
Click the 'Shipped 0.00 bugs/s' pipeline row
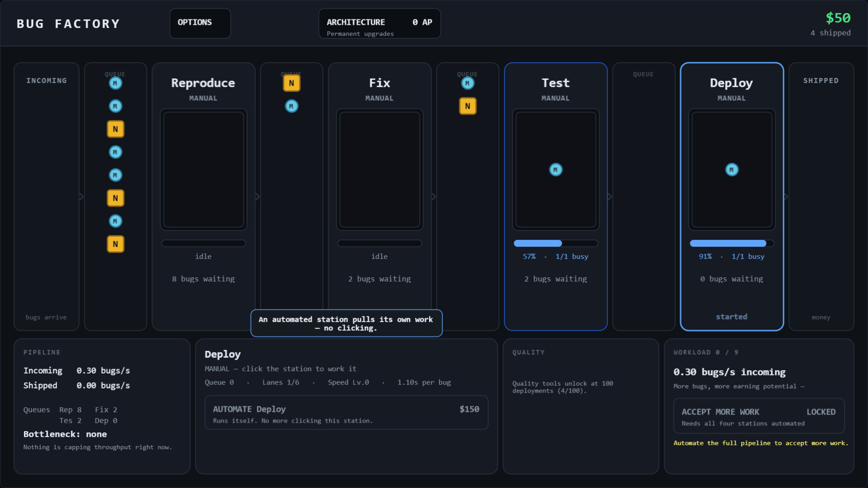point(77,385)
